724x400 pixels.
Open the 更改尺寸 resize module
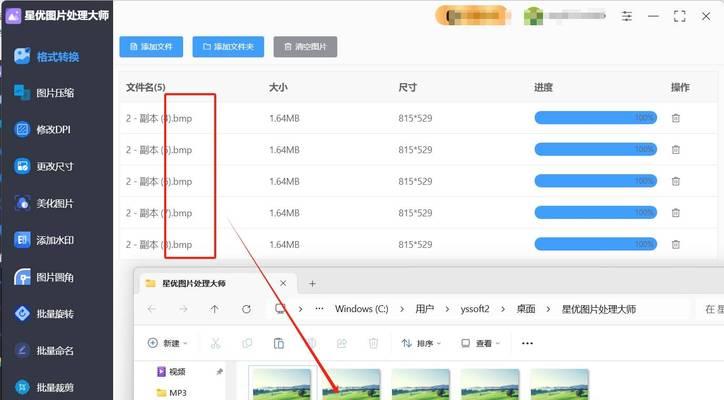click(44, 166)
